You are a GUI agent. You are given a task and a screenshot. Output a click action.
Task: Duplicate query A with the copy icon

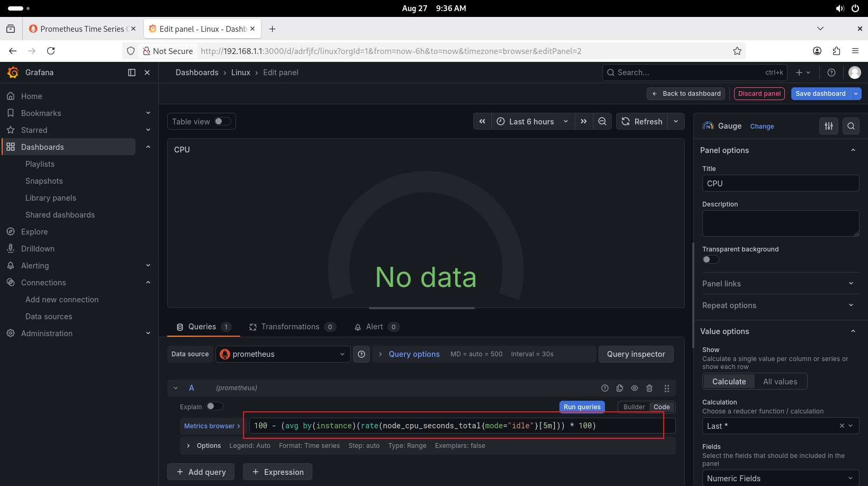(x=620, y=388)
